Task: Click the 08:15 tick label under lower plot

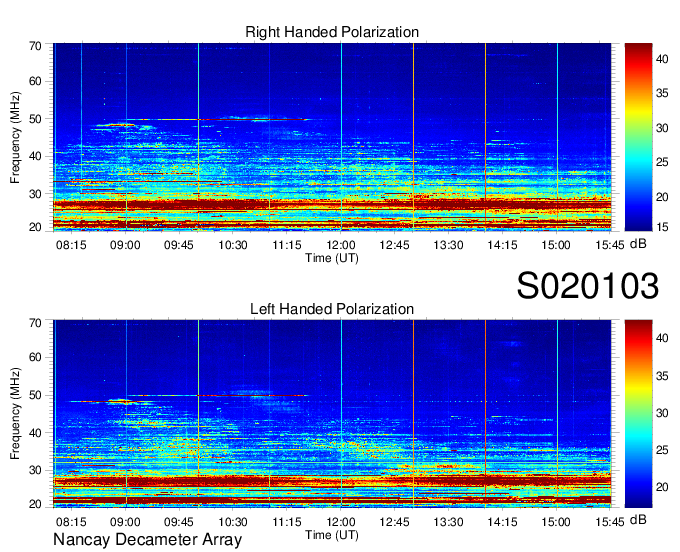Action: coord(71,522)
